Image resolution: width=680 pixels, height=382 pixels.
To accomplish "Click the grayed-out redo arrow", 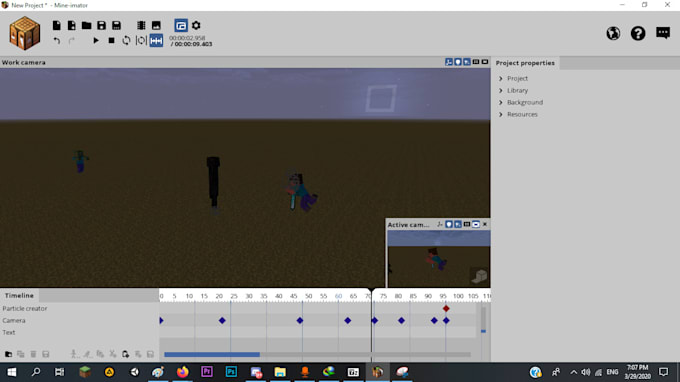I will click(72, 41).
